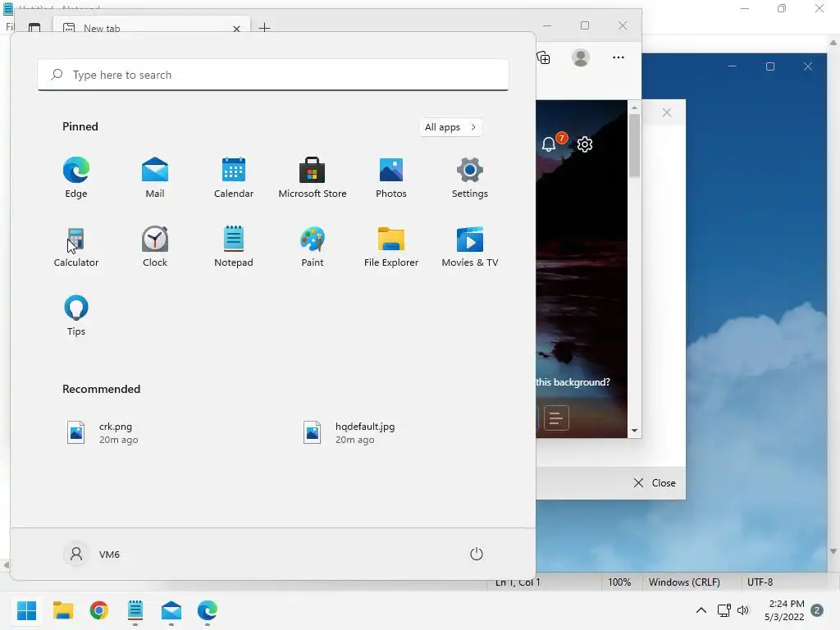Open the Edge profile avatar
Viewport: 840px width, 630px height.
click(x=581, y=57)
